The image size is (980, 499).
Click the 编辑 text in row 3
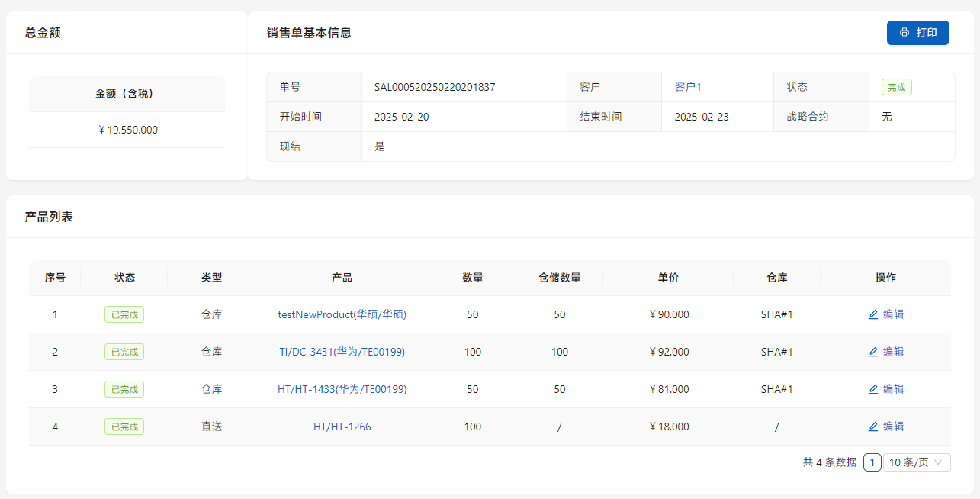(893, 389)
